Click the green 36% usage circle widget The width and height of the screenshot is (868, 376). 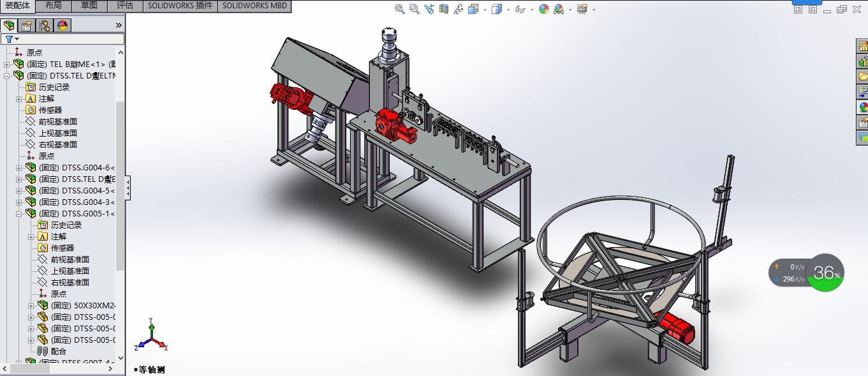click(825, 273)
